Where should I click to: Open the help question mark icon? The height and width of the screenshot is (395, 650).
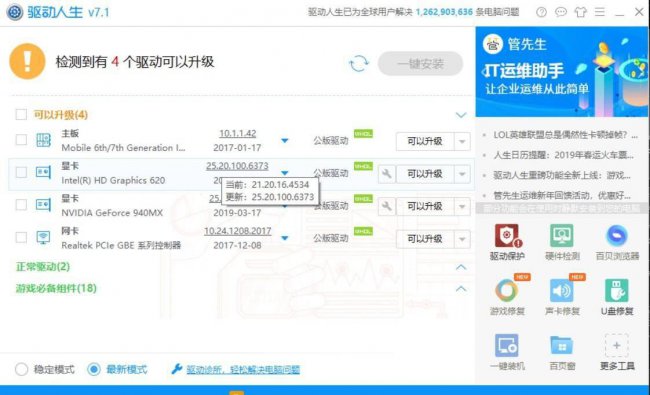click(541, 12)
